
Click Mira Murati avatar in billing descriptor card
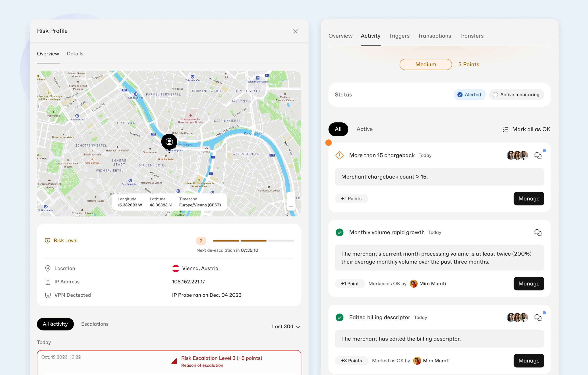pyautogui.click(x=417, y=361)
